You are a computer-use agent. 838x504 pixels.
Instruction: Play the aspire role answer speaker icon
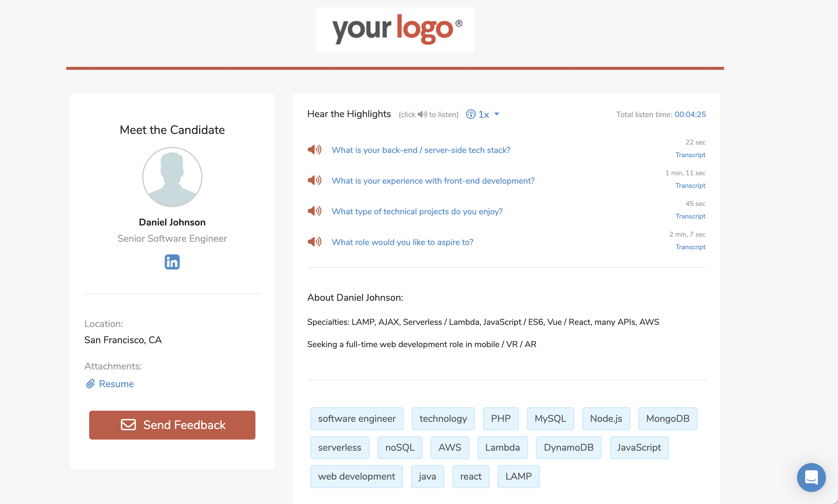[x=314, y=241]
